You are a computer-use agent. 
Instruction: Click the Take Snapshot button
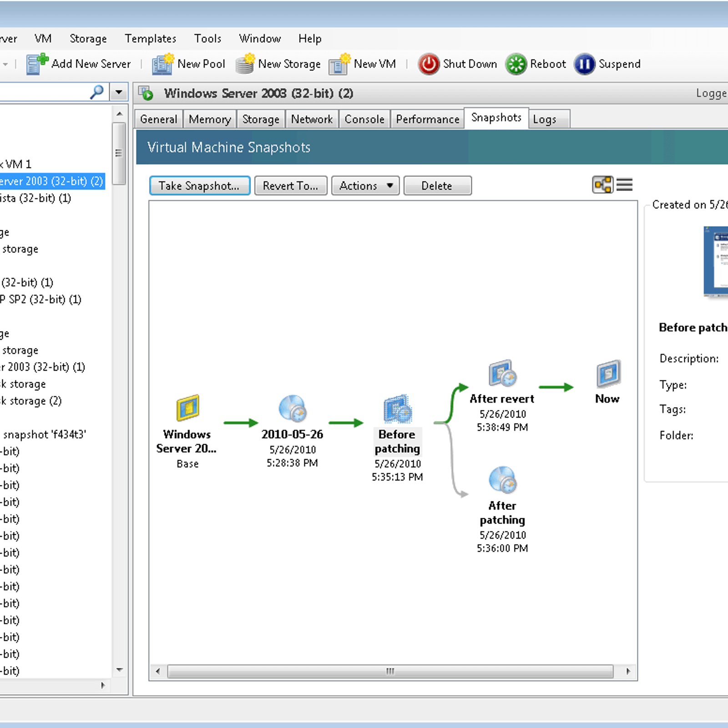point(199,186)
